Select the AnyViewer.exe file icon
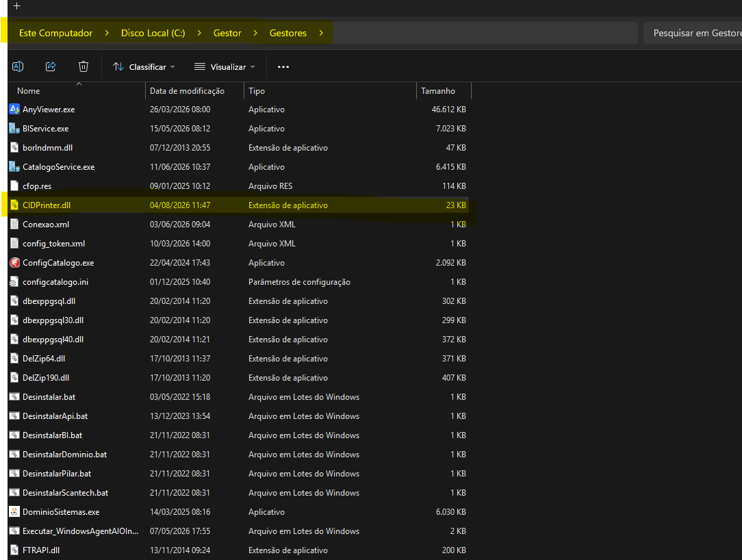The image size is (742, 560). 14,110
